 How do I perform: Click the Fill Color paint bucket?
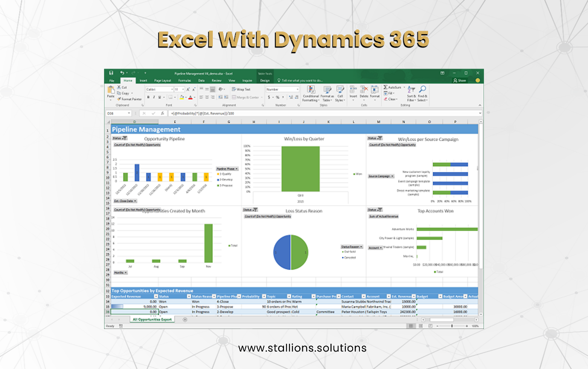(182, 97)
